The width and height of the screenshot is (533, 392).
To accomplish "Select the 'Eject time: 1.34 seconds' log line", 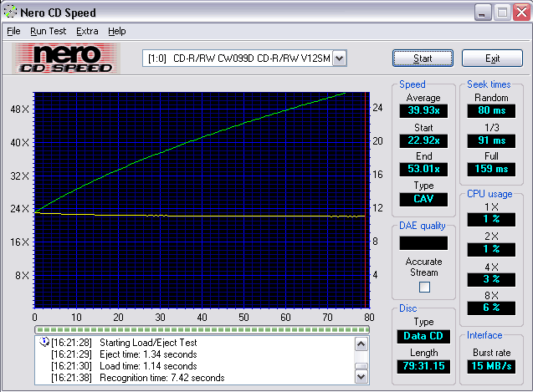I will [x=148, y=354].
